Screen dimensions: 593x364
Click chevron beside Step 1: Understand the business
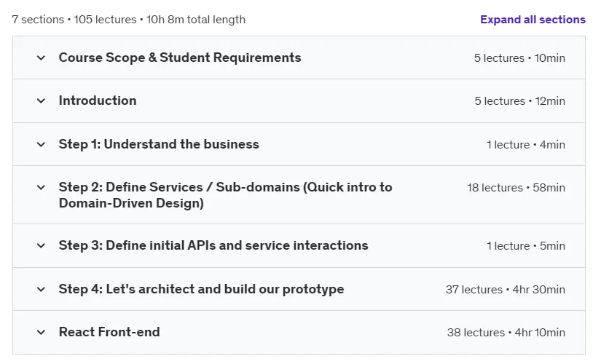click(x=41, y=144)
